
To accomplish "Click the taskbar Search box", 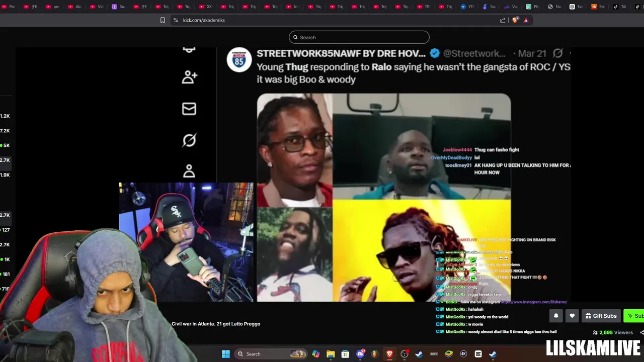I will 272,354.
